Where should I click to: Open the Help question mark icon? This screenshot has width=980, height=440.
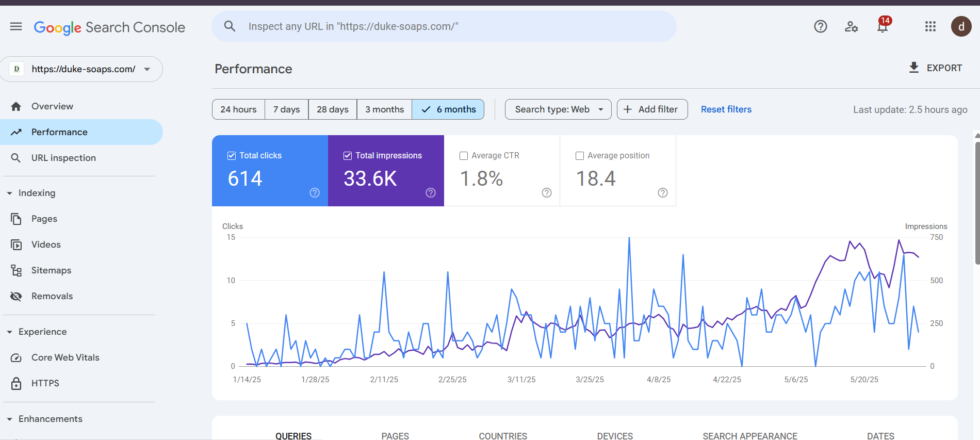click(820, 26)
